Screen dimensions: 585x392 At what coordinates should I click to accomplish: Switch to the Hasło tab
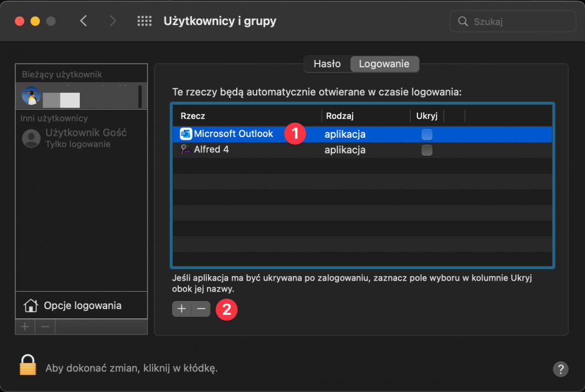tap(327, 64)
